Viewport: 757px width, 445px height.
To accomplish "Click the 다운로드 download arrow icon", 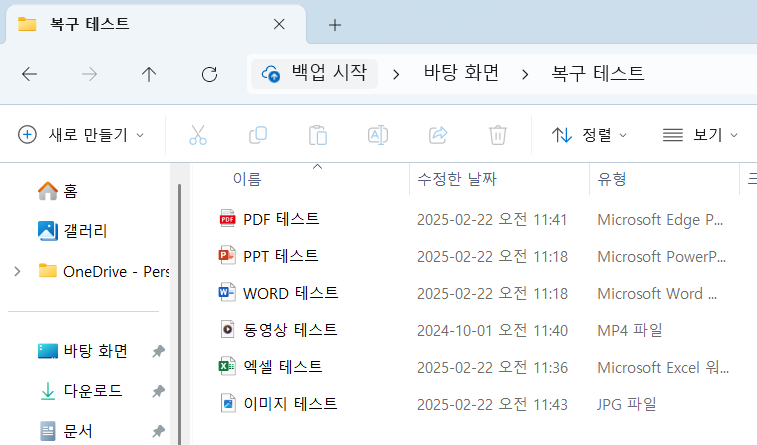I will pyautogui.click(x=48, y=391).
